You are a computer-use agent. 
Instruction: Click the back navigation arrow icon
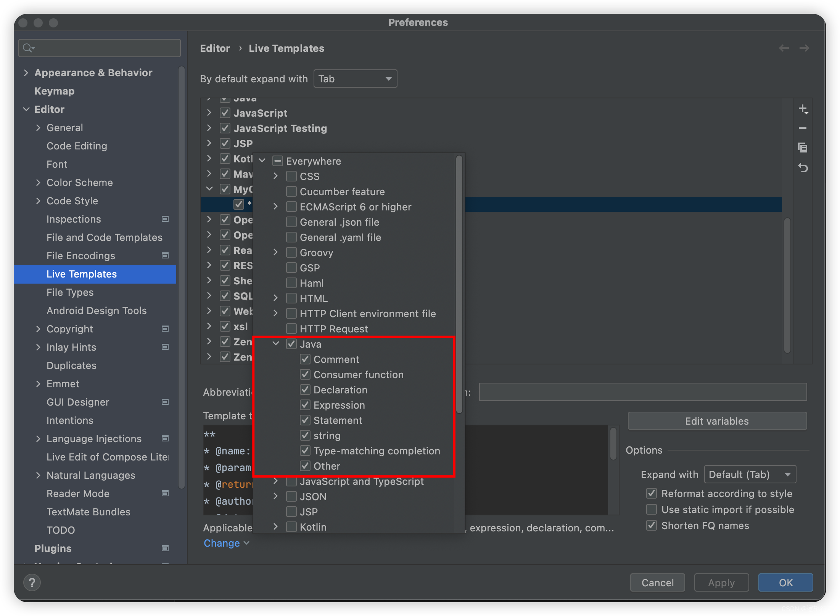784,48
